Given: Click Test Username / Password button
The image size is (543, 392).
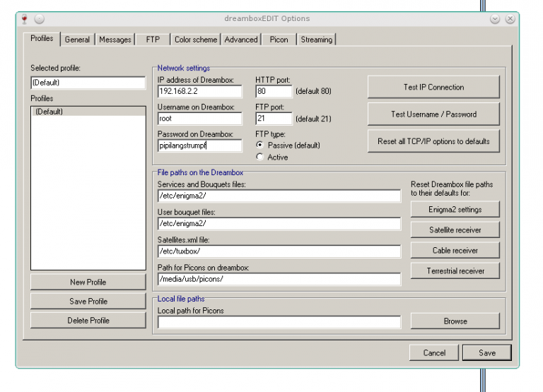Looking at the screenshot, I should (433, 114).
